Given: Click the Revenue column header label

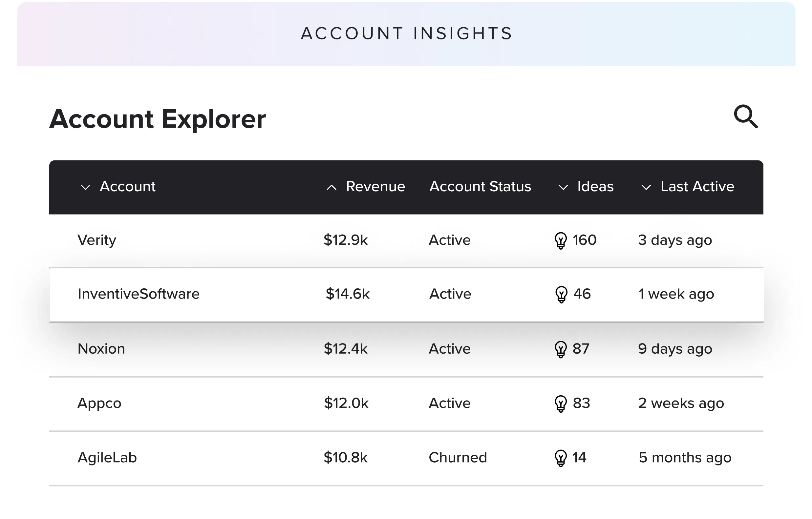Looking at the screenshot, I should [x=375, y=187].
